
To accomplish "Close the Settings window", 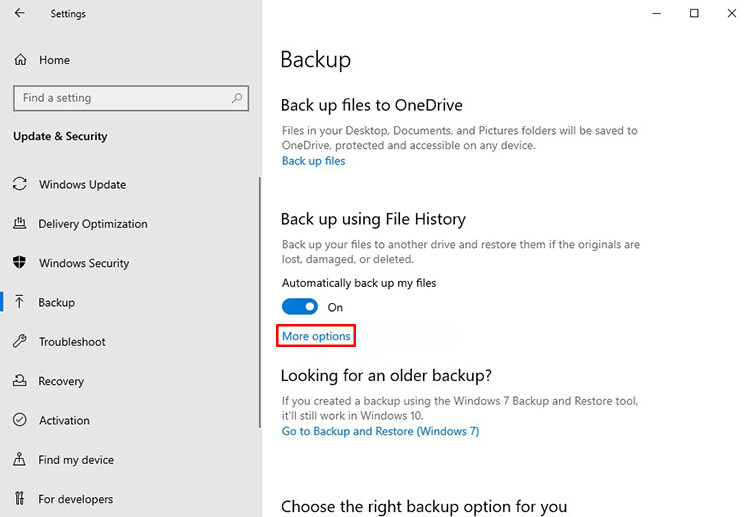I will [732, 13].
